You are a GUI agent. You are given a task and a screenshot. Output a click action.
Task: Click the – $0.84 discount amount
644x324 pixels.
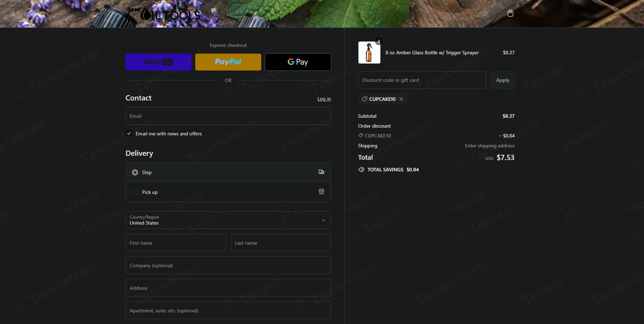[x=507, y=136]
